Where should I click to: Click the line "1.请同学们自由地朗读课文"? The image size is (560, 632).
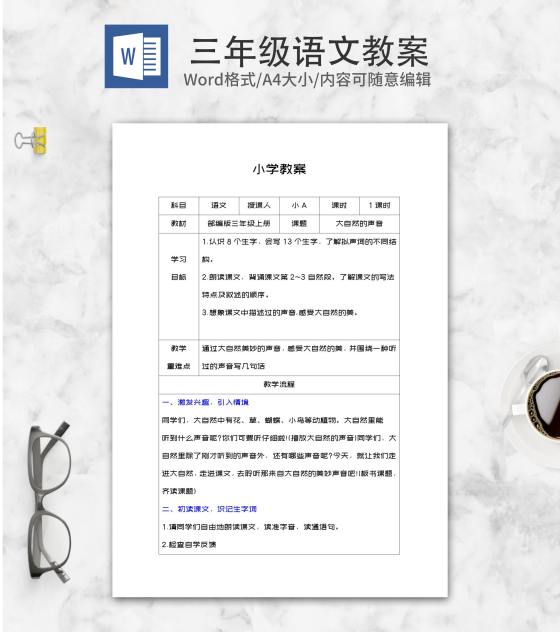[x=251, y=527]
